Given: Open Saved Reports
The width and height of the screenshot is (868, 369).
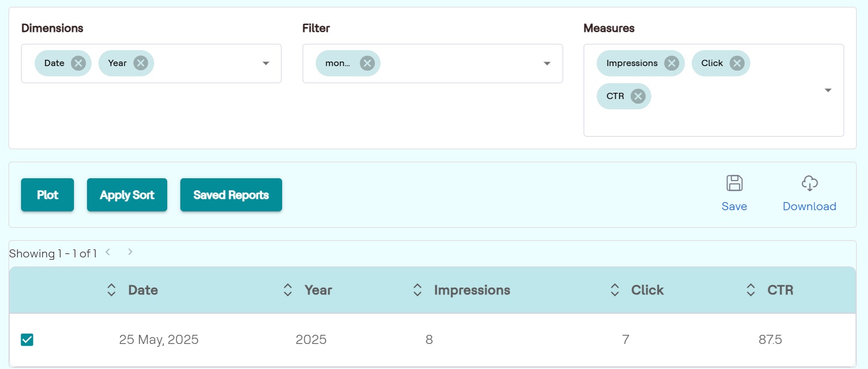Looking at the screenshot, I should click(x=231, y=195).
